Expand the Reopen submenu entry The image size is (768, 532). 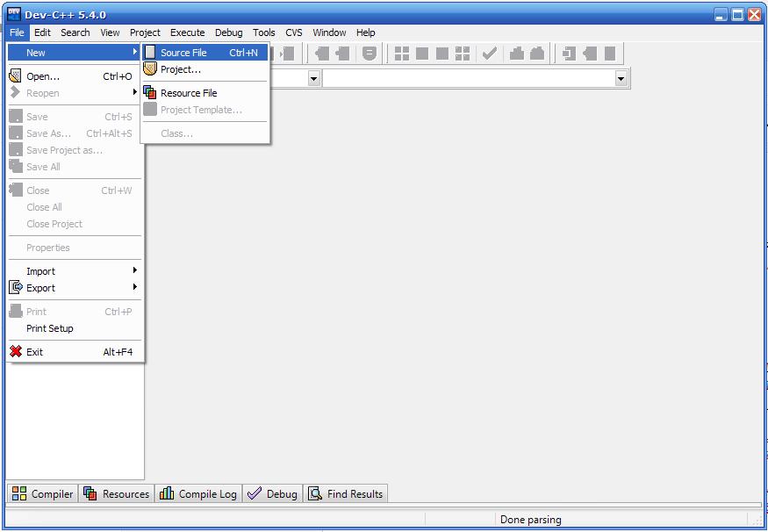[75, 93]
